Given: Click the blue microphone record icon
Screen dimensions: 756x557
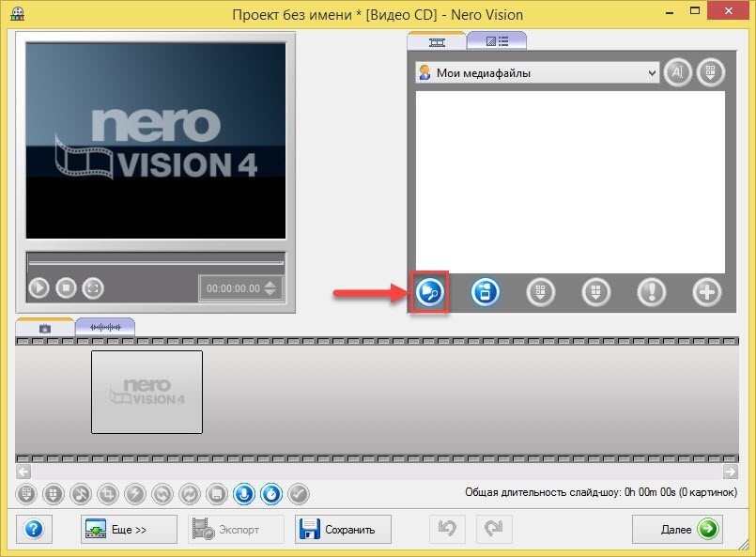Looking at the screenshot, I should (x=244, y=494).
